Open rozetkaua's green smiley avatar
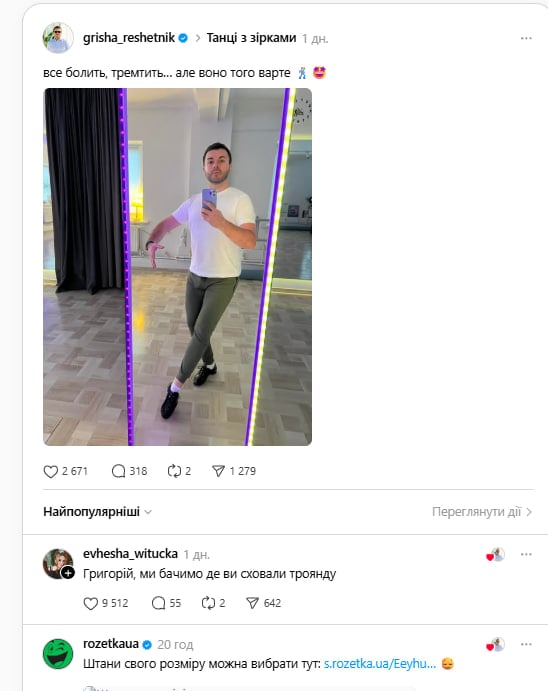548x691 pixels. pyautogui.click(x=58, y=654)
